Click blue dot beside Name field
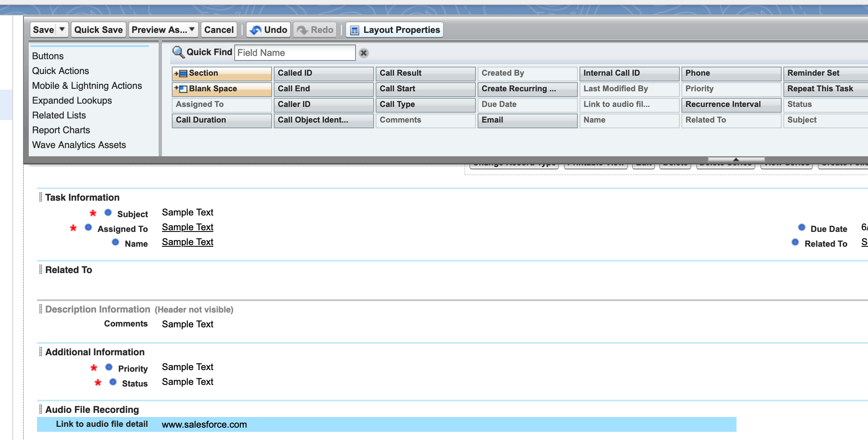868x440 pixels. click(115, 242)
